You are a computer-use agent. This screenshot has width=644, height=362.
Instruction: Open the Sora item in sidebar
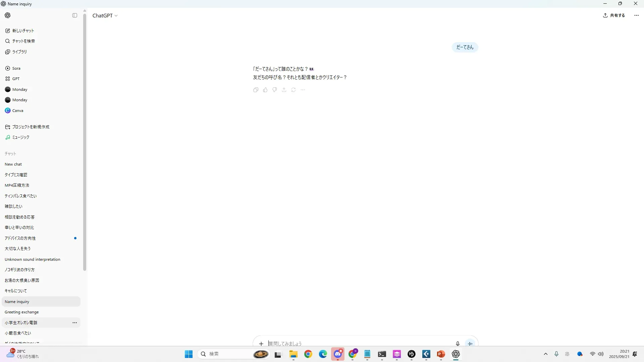click(16, 68)
